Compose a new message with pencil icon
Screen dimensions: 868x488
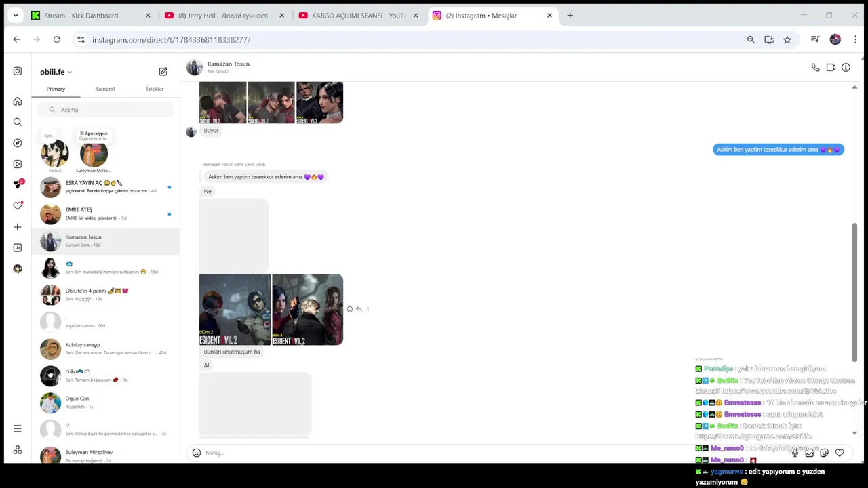coord(163,71)
